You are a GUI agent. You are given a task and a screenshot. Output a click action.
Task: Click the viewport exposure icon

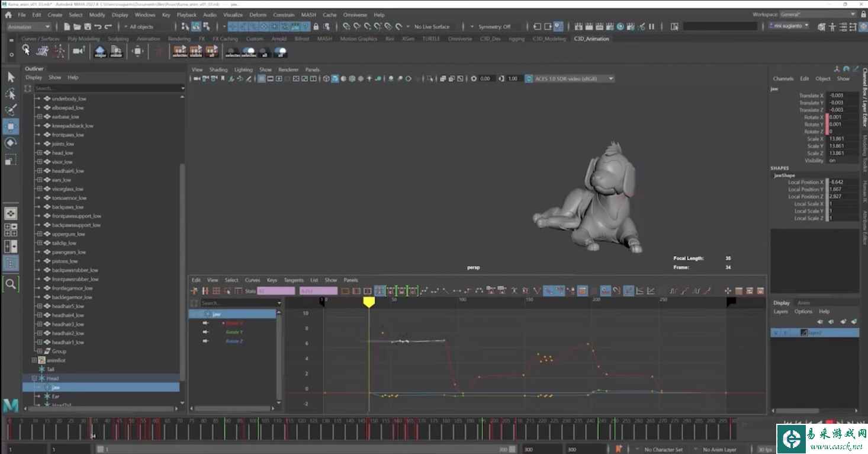point(474,79)
